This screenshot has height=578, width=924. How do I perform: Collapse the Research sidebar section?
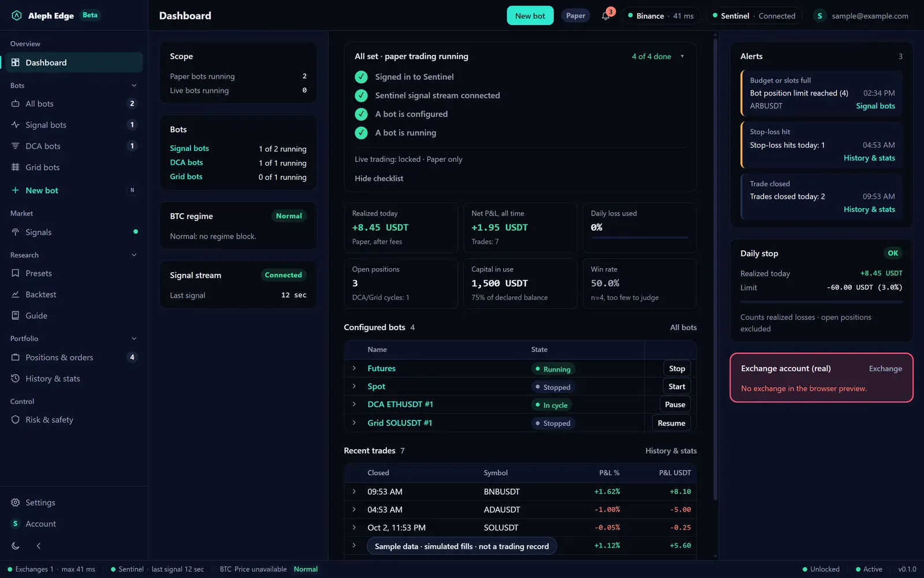[x=134, y=255]
